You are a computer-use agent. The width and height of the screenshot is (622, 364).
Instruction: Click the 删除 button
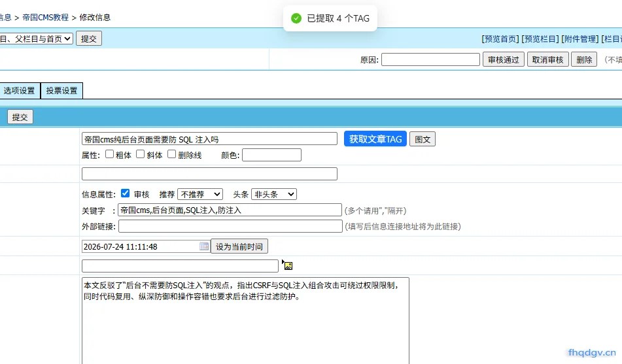pos(584,59)
